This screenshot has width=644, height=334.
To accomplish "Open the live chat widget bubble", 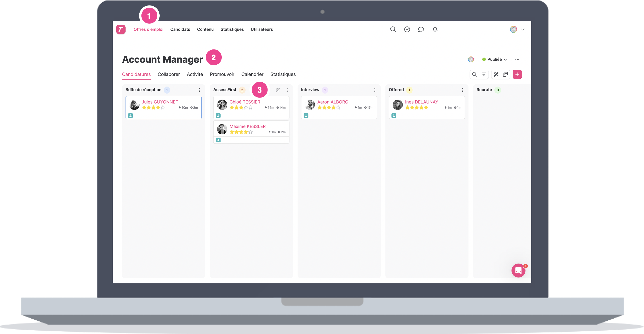I will (x=518, y=271).
